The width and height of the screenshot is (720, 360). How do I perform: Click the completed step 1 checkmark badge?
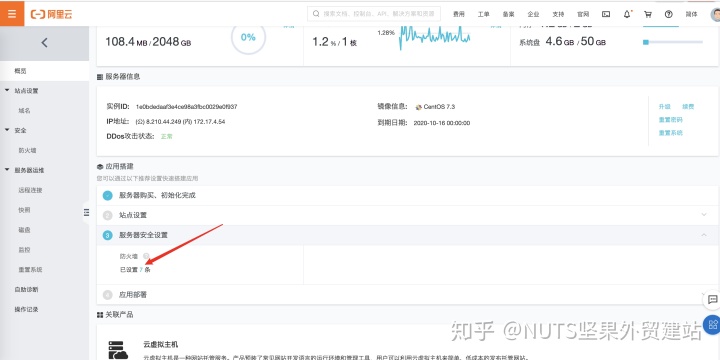coord(107,195)
